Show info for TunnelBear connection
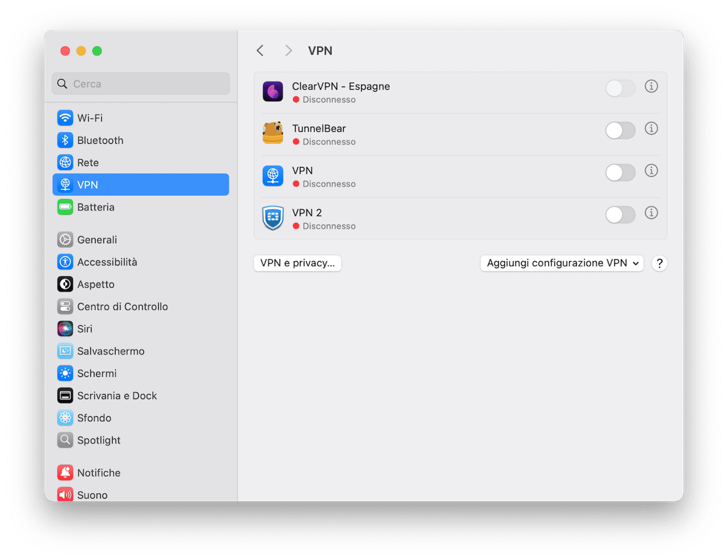The image size is (728, 560). 651,129
